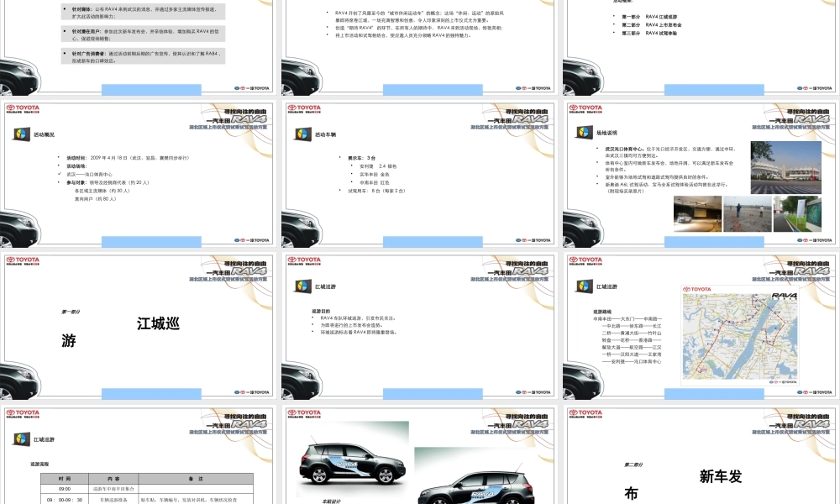Select the 第一部分 江城巡游 section title slide

tap(139, 327)
